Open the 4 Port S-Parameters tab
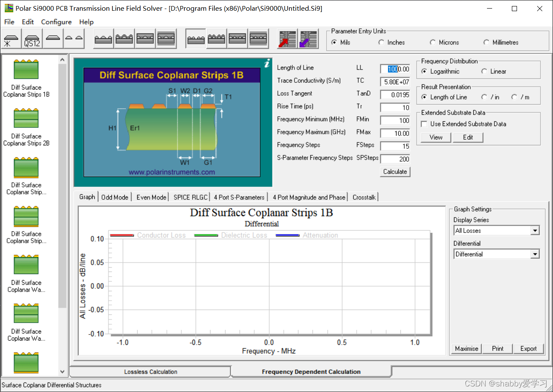The height and width of the screenshot is (392, 553). 239,197
